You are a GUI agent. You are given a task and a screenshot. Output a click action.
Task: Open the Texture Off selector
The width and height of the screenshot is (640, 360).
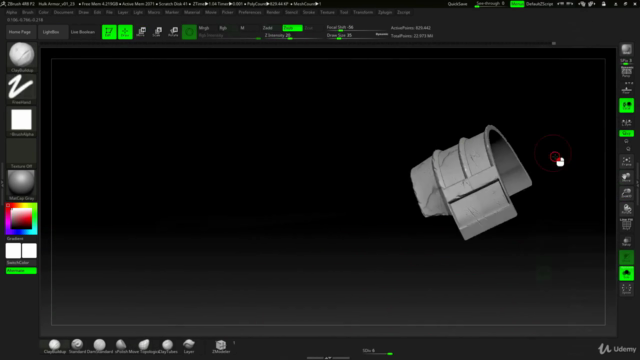[x=21, y=152]
